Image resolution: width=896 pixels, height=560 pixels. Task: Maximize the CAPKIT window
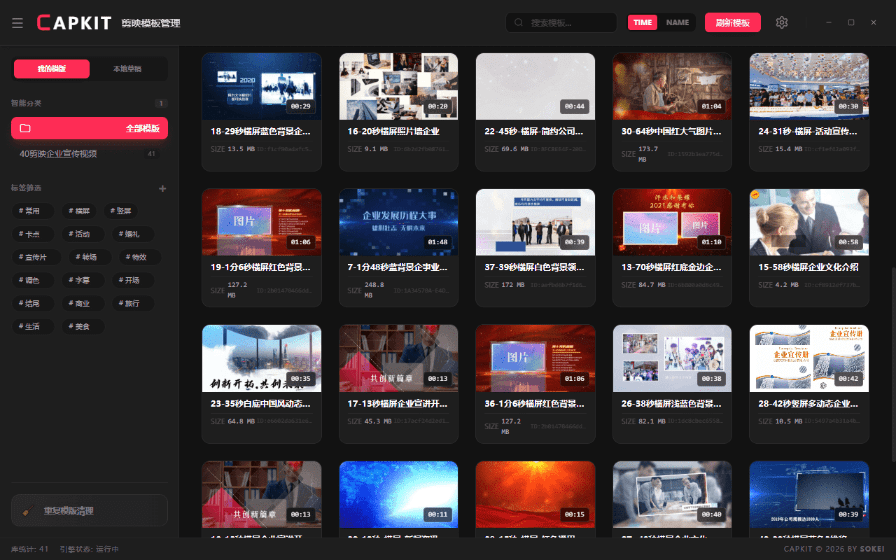[851, 22]
